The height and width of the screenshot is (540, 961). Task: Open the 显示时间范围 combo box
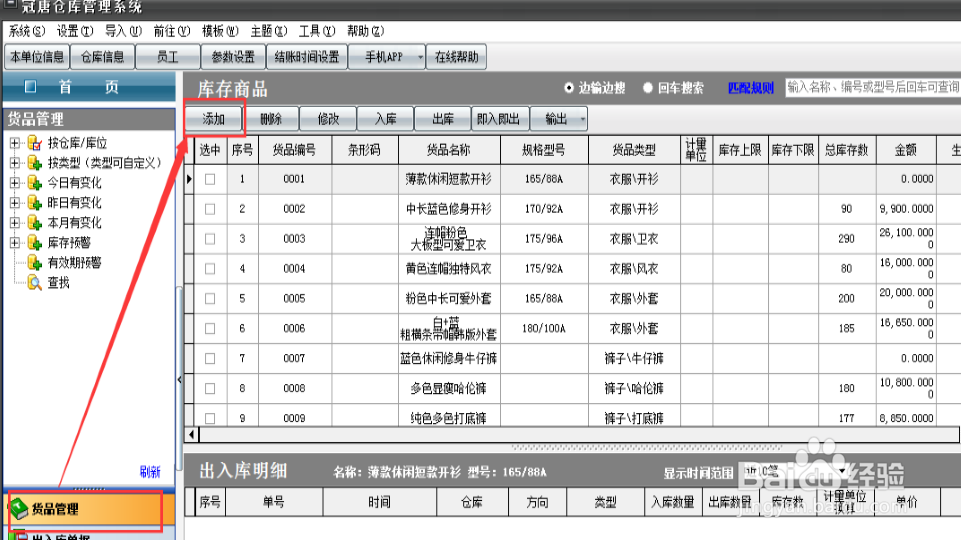(x=794, y=471)
